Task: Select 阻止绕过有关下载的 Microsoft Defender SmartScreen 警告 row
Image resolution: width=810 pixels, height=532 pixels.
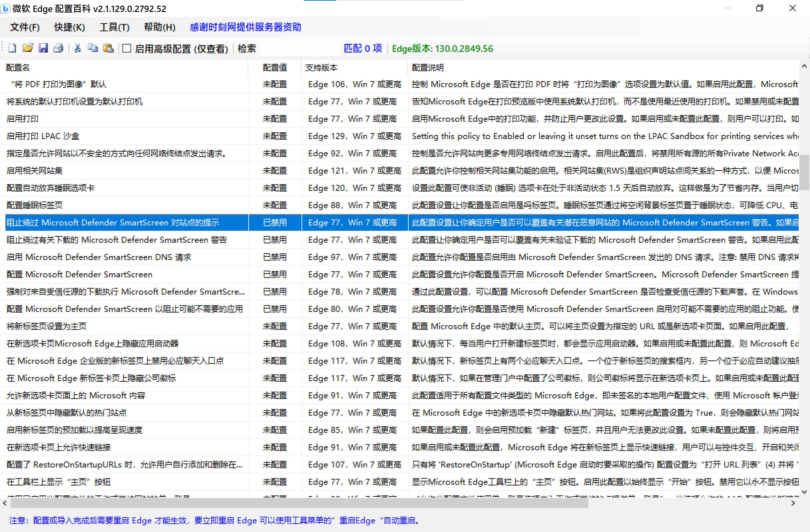Action: (399, 240)
